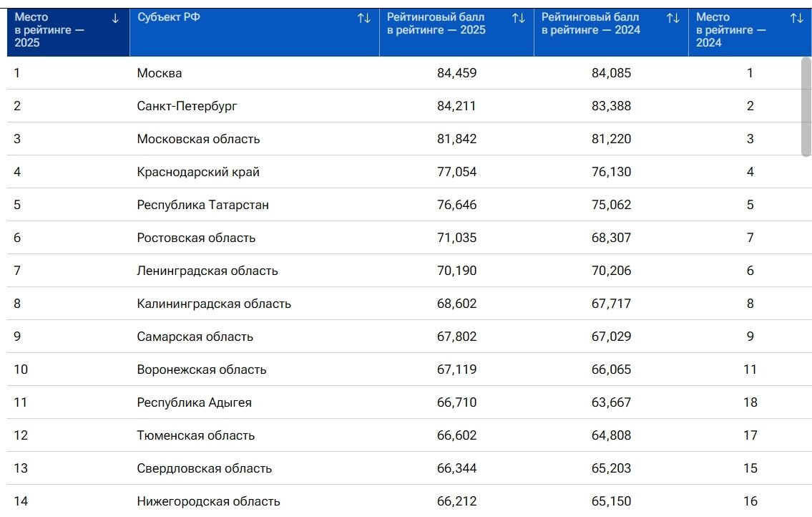This screenshot has height=517, width=812.
Task: Click Тюменская область region name
Action: 195,435
